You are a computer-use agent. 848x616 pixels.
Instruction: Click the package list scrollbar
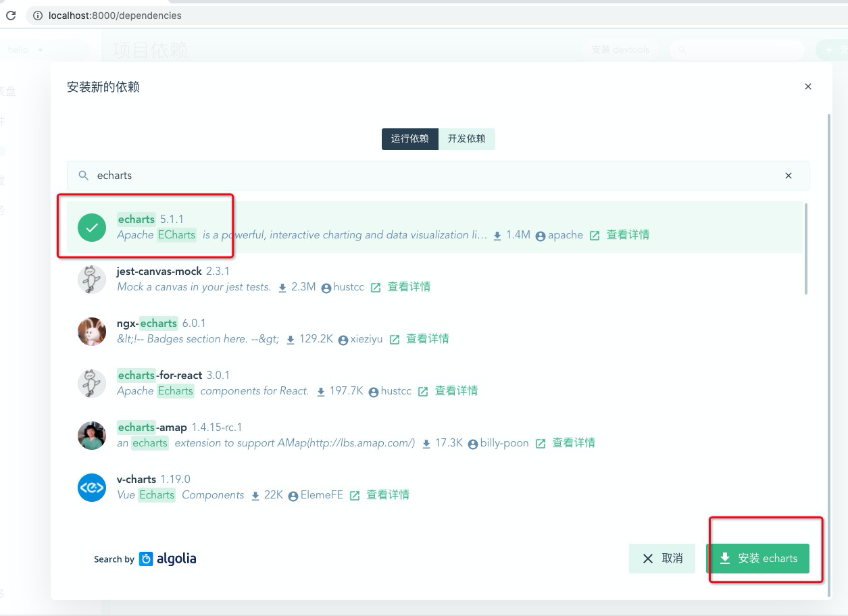(x=806, y=249)
